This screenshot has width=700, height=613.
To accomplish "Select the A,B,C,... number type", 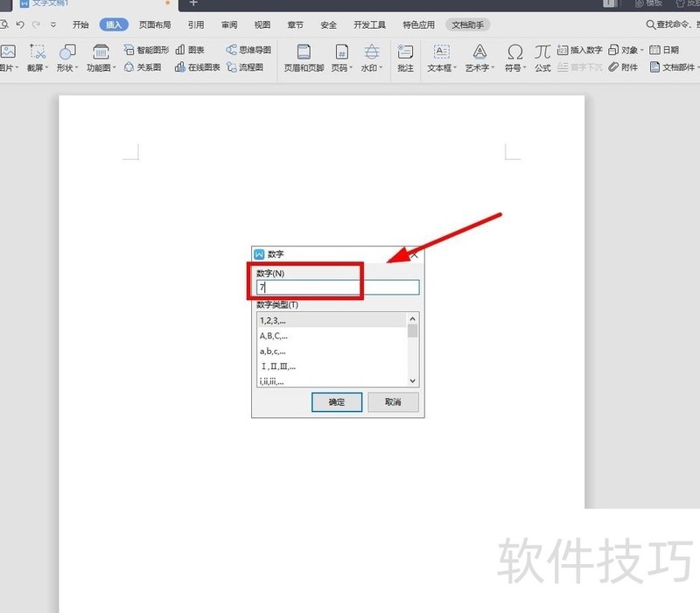I will pos(332,336).
